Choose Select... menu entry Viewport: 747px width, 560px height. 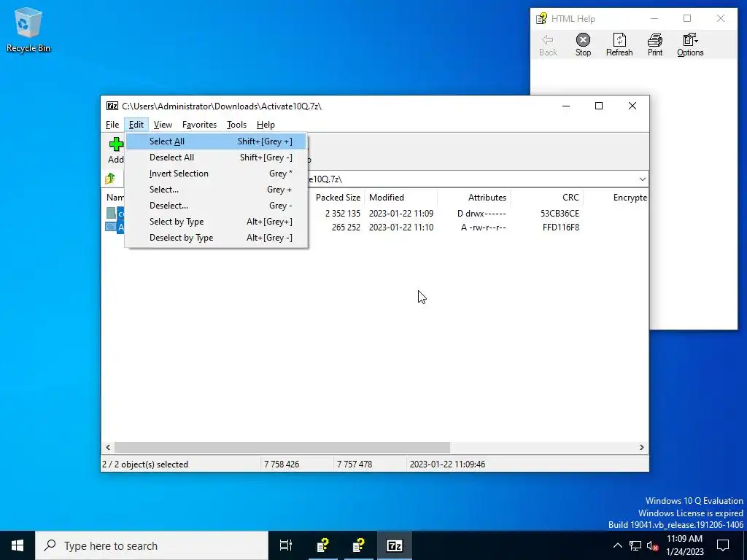(x=216, y=190)
